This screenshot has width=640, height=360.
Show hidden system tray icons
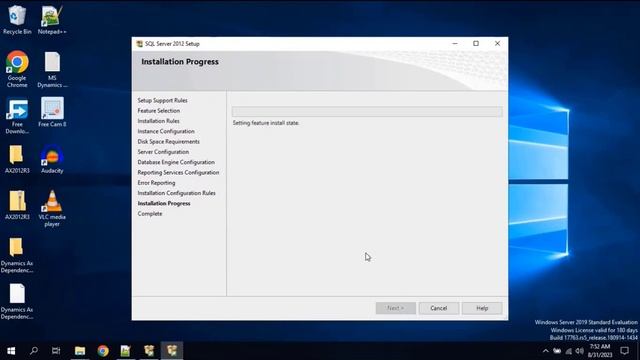546,351
